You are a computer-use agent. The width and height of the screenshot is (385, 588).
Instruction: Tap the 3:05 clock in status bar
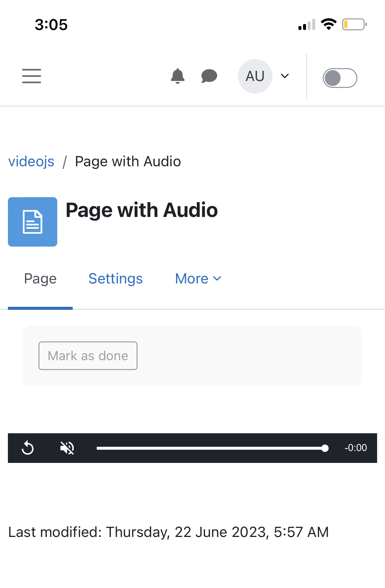click(51, 25)
